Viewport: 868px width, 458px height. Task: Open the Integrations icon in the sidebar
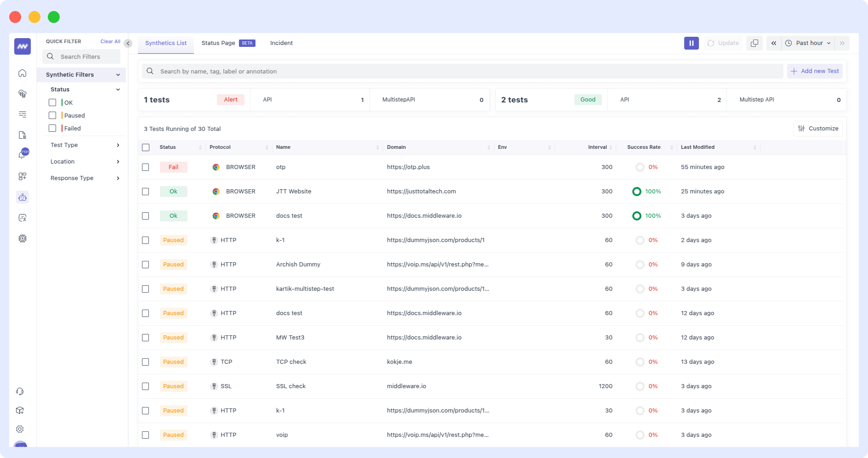coord(22,176)
